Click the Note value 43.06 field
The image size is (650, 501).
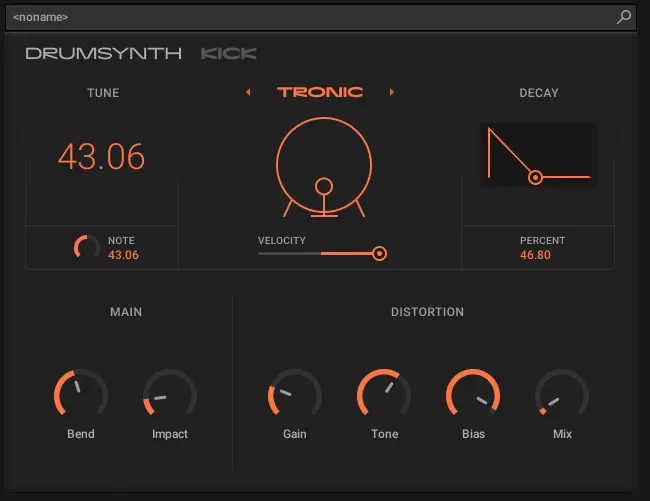[x=123, y=255]
